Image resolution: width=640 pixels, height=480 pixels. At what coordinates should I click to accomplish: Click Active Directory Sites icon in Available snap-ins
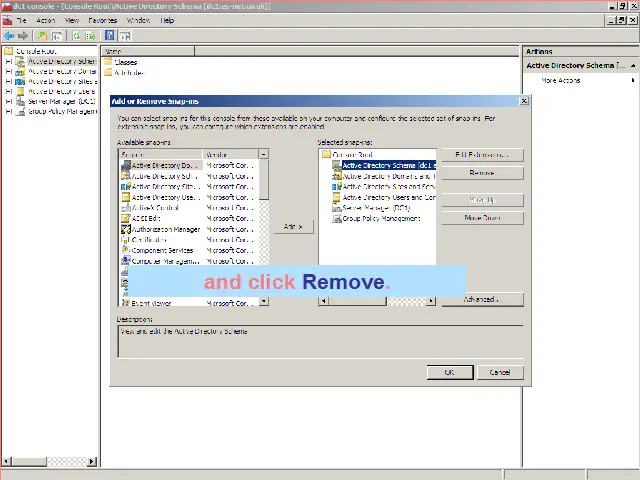(x=126, y=187)
